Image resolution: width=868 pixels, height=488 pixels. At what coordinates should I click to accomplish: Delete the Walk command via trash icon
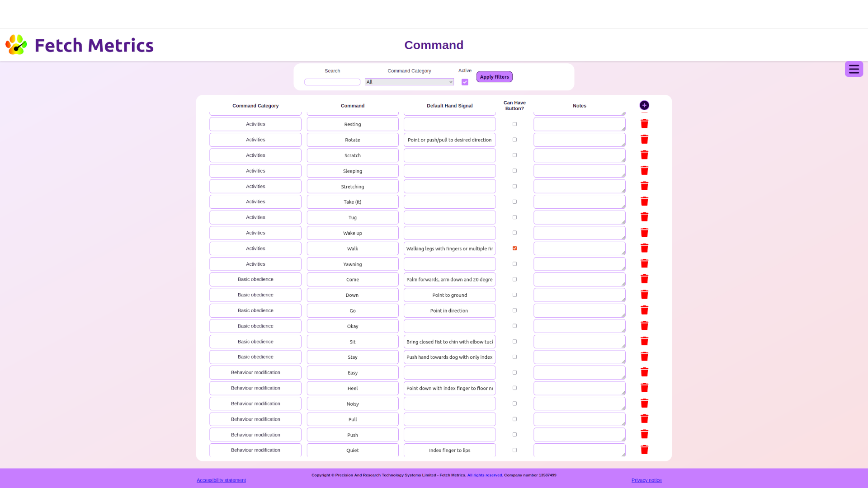pyautogui.click(x=644, y=248)
